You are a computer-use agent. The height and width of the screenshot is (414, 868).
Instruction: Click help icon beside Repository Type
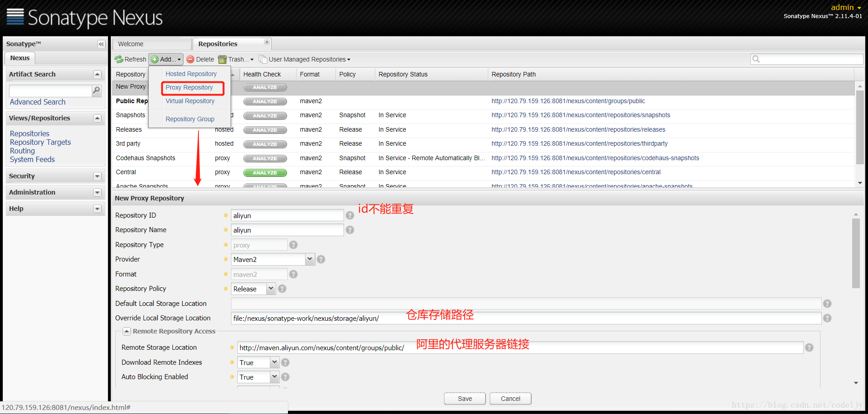293,245
